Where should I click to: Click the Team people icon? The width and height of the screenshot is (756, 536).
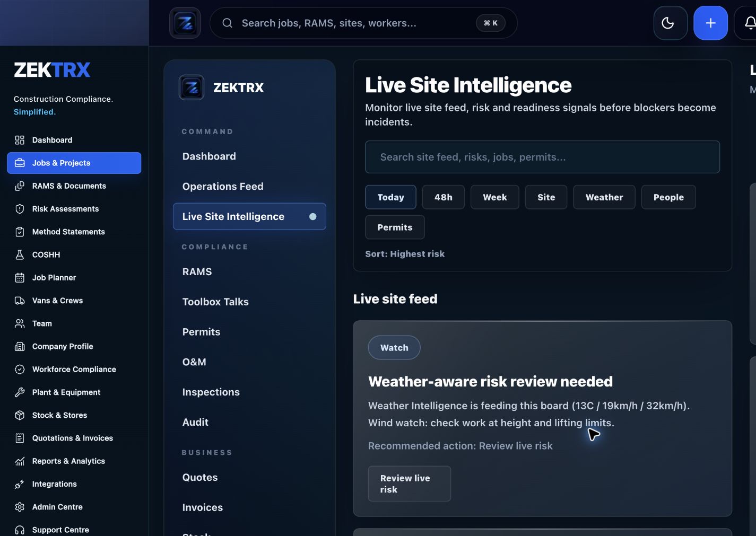(20, 323)
